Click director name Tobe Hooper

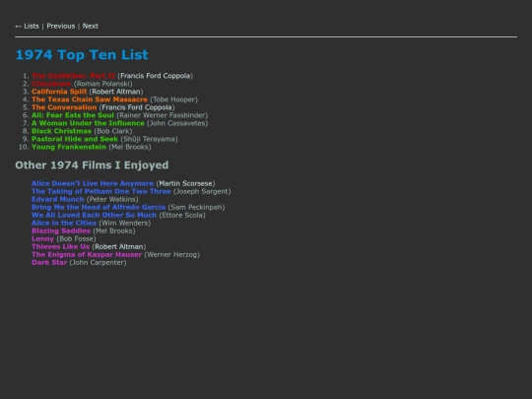point(173,100)
